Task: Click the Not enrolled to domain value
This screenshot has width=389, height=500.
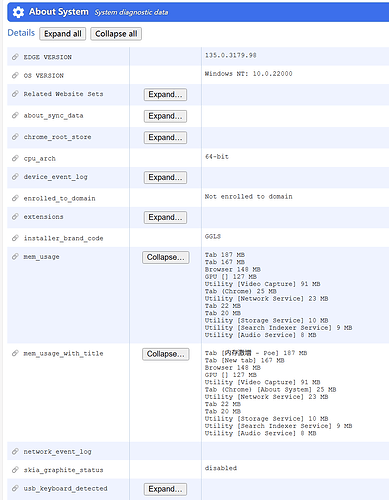Action: (x=249, y=197)
